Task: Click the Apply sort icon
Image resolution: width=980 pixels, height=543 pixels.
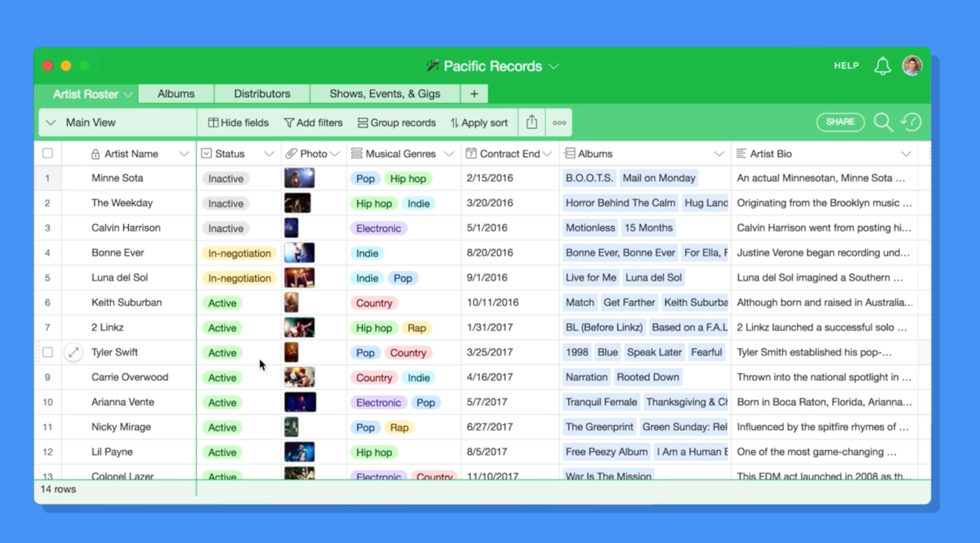Action: pos(455,123)
